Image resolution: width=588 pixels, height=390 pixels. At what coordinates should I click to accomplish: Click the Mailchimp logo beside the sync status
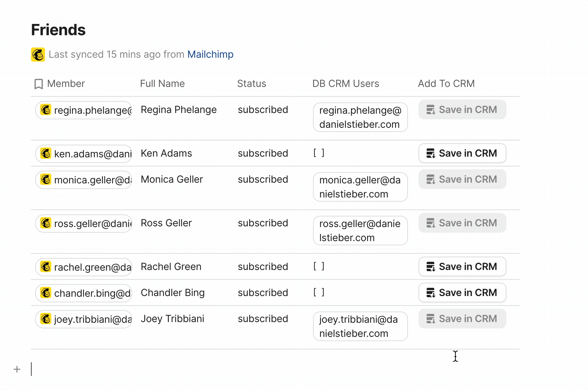pos(38,55)
